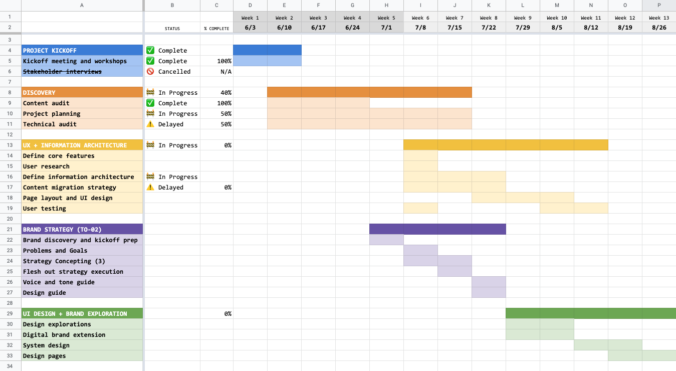Click In Progress icon for Define information architecture
The image size is (676, 371).
(x=150, y=177)
